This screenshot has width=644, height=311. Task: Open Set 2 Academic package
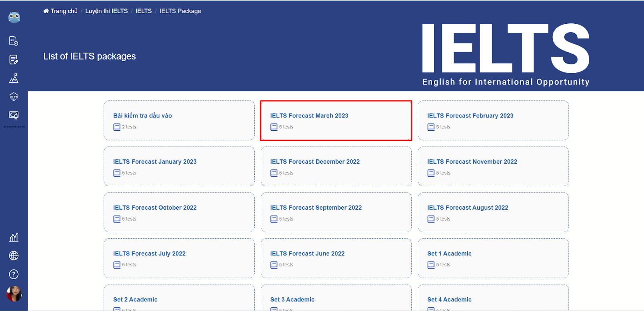(x=179, y=298)
